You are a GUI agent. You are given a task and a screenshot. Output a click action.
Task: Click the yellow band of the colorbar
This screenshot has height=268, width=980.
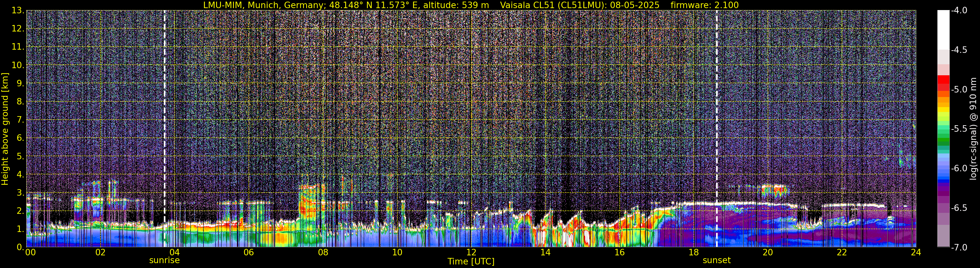coord(943,109)
